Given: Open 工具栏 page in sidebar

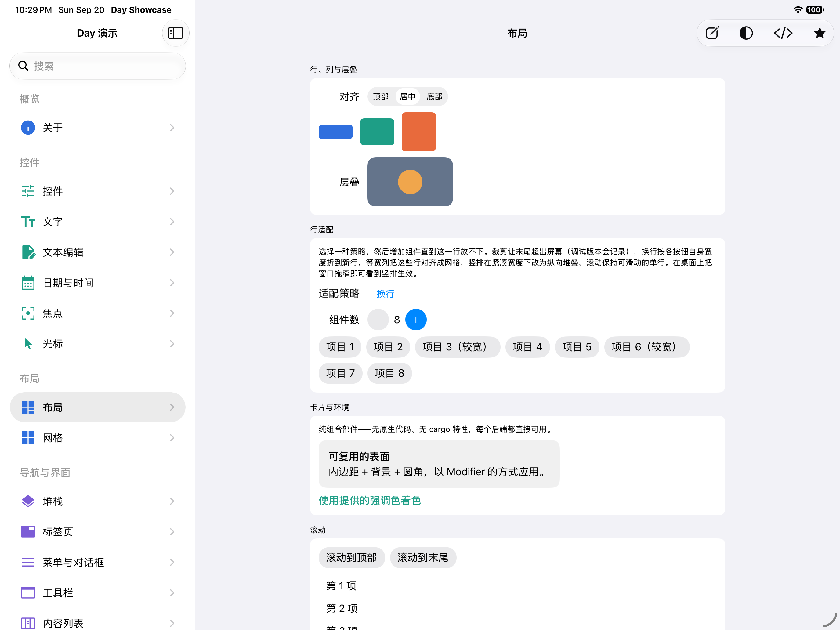Looking at the screenshot, I should (98, 592).
